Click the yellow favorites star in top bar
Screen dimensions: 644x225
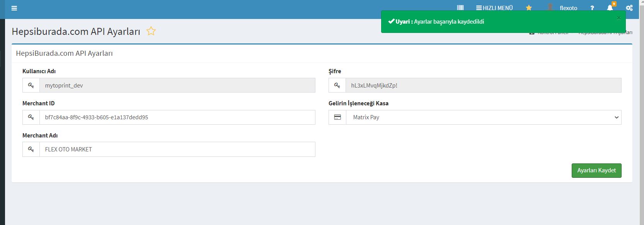coord(529,8)
